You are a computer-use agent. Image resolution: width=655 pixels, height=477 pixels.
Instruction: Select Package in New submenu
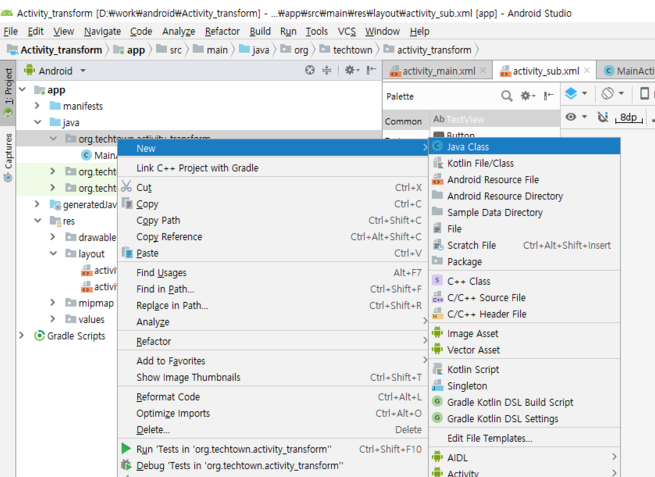point(524,261)
